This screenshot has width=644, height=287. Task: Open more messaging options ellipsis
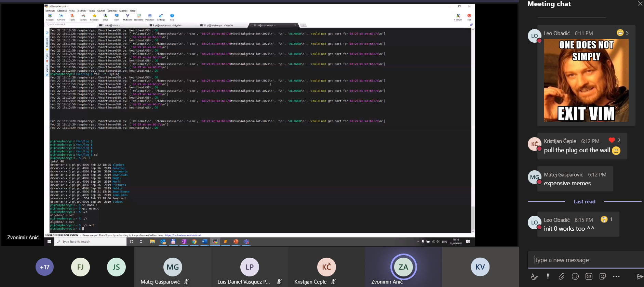616,276
